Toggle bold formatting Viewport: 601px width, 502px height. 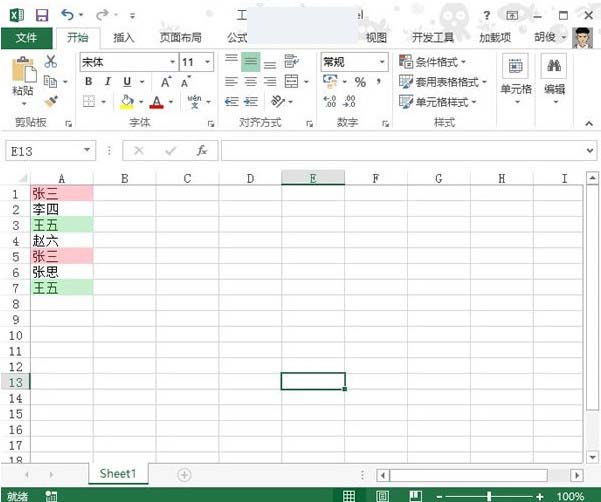89,81
